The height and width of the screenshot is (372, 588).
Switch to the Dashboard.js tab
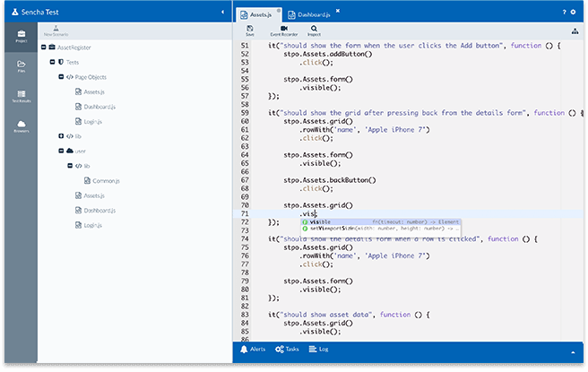(308, 14)
